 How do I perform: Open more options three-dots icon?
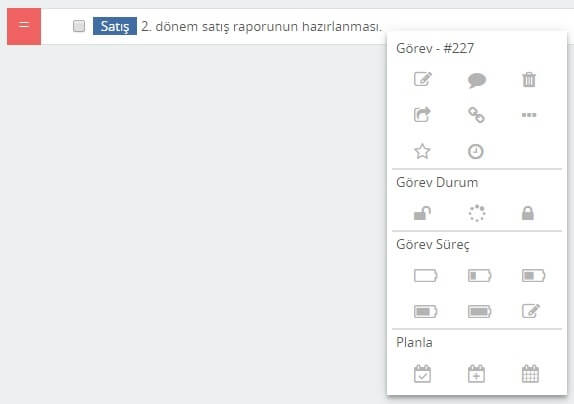coord(529,115)
